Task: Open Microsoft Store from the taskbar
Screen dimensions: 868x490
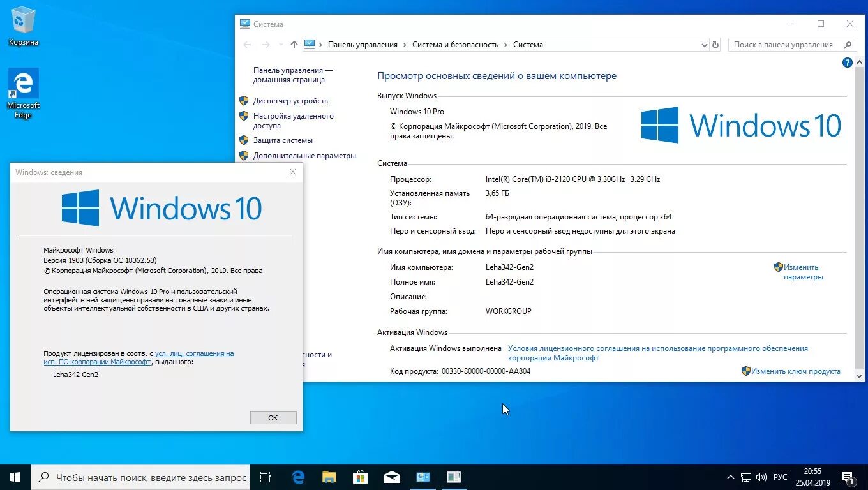Action: click(x=361, y=477)
